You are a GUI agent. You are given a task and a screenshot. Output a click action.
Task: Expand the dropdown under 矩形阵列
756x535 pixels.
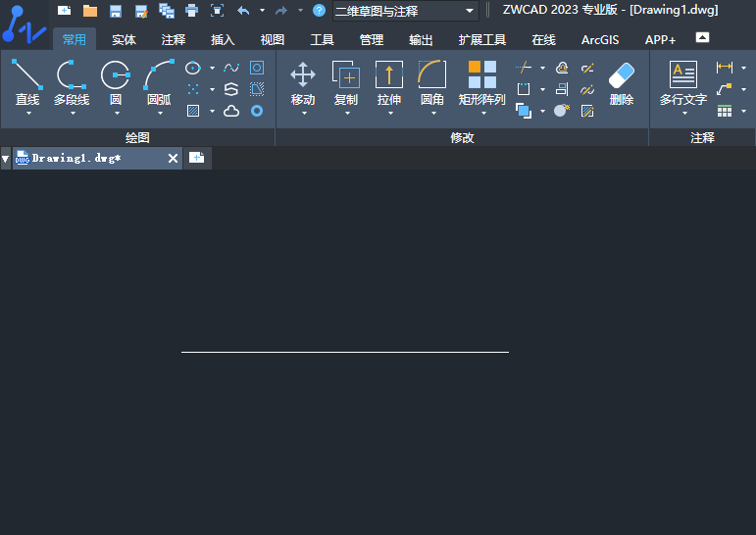483,114
